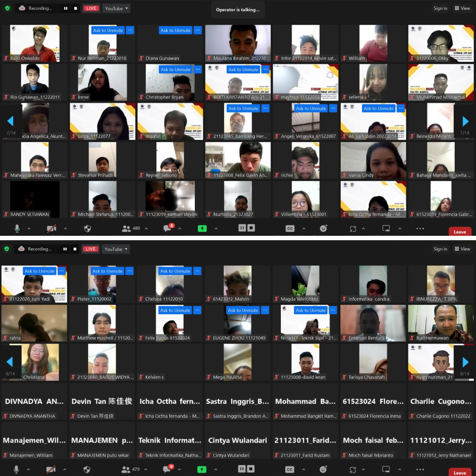Screen dimensions: 476x476
Task: Go to previous gallery page from 7/14
Action: coord(10,121)
